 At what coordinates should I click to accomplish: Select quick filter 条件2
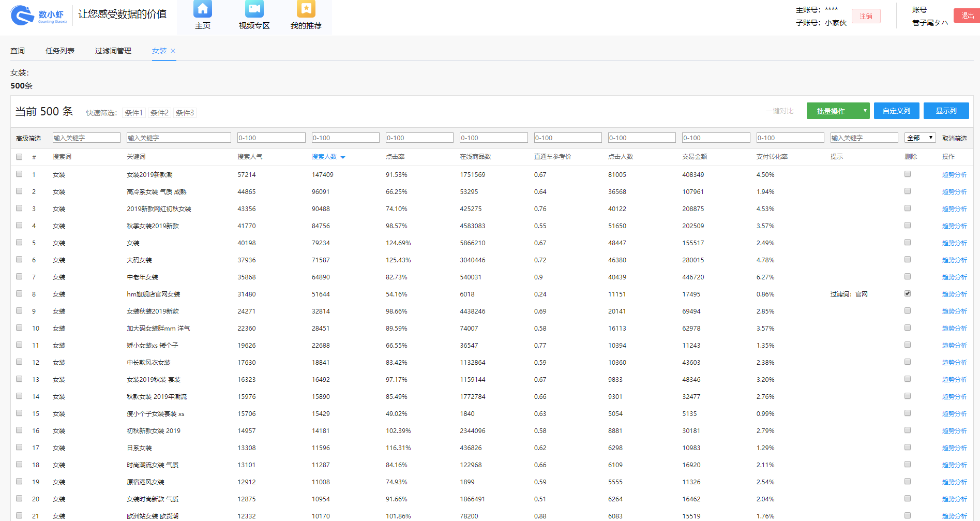tap(159, 113)
